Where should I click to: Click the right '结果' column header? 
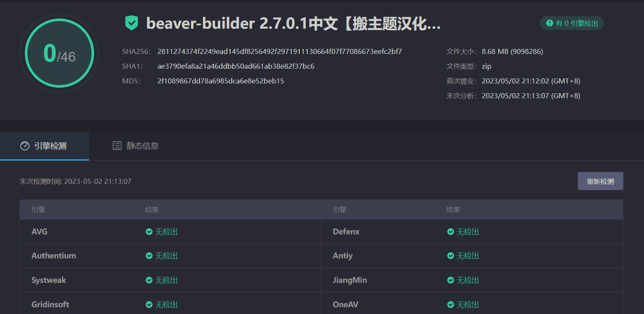[453, 209]
